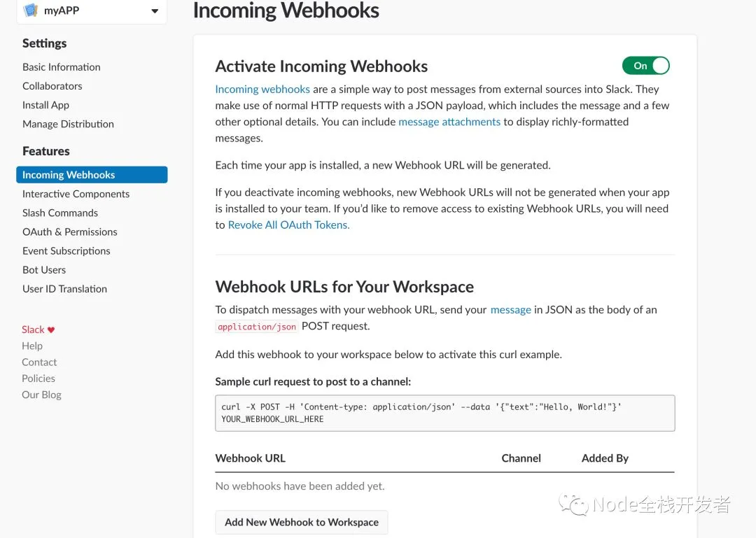Navigate to Slash Commands
Screen dimensions: 756x538
(x=60, y=213)
